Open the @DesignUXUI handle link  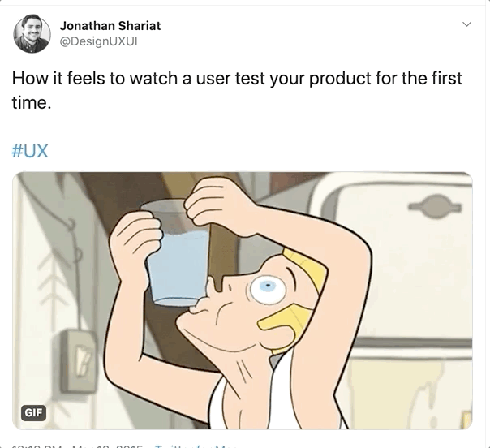[x=98, y=41]
